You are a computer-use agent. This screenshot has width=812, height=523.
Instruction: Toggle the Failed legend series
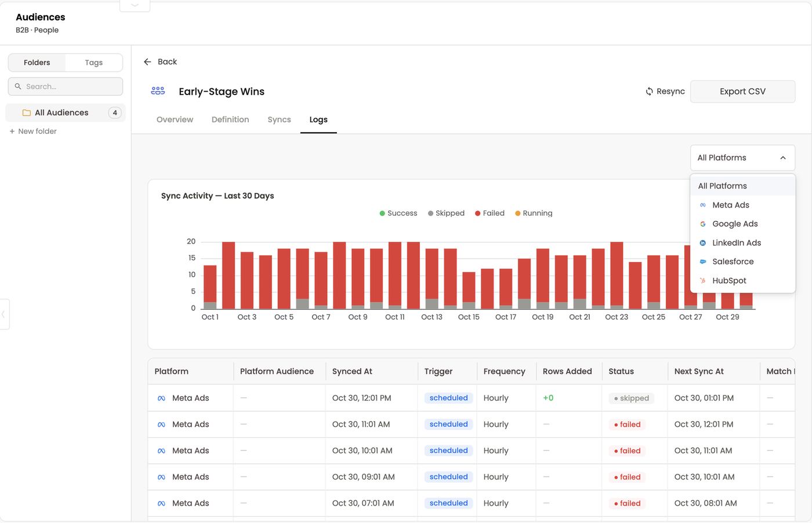click(x=490, y=213)
